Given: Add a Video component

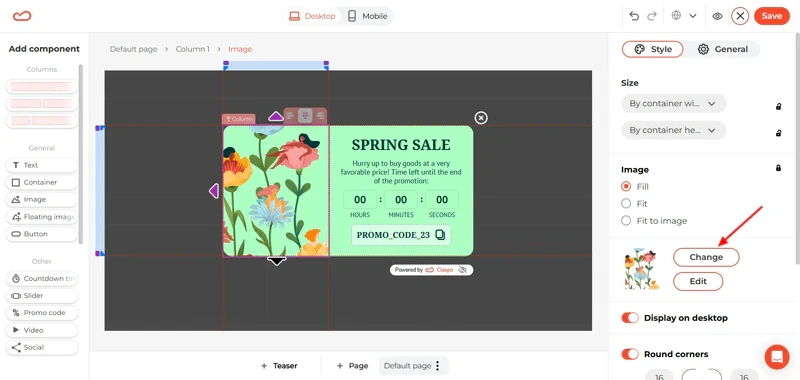Looking at the screenshot, I should (41, 330).
